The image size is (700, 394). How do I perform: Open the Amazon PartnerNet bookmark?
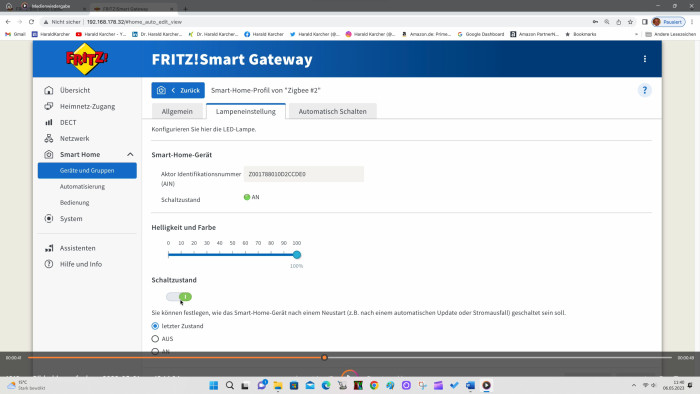(534, 34)
